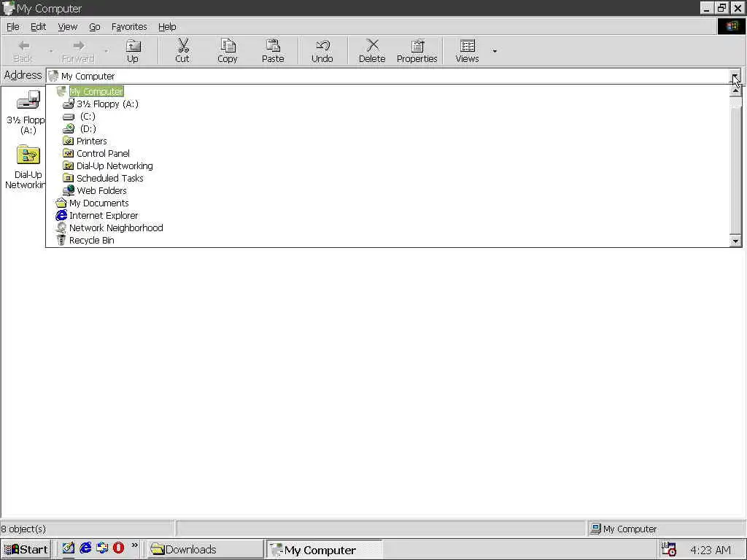The image size is (747, 560).
Task: Launch Opera from Quick Launch
Action: tap(119, 548)
